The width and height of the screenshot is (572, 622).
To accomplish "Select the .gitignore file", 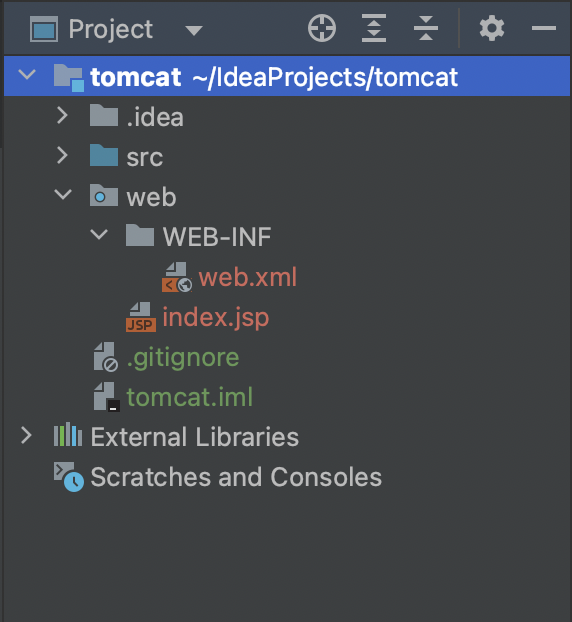I will pos(183,357).
